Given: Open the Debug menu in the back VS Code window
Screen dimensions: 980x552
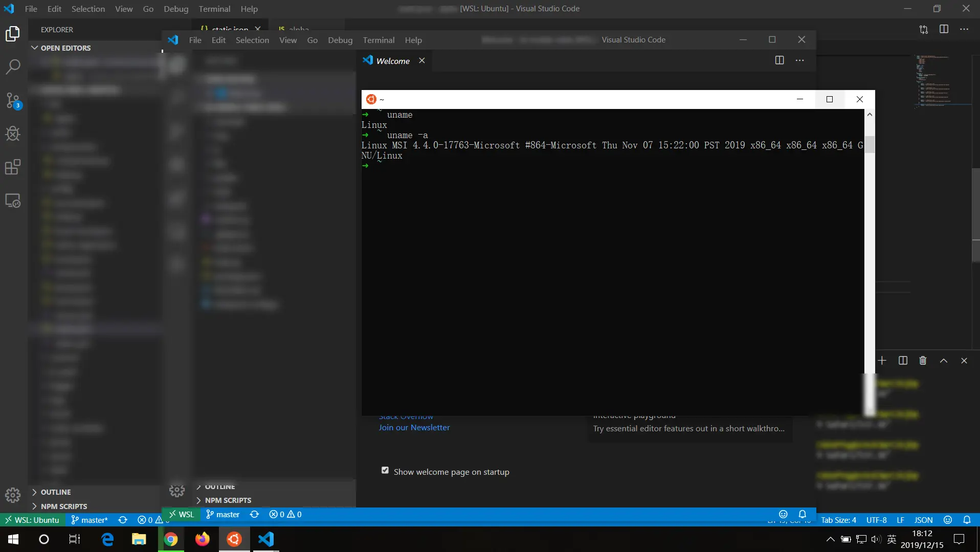Looking at the screenshot, I should (x=176, y=9).
